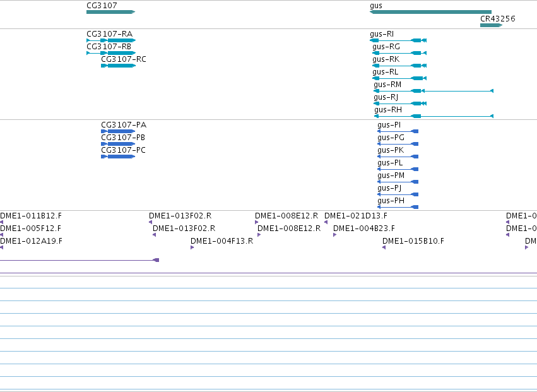Click the DME1-015B10.F label
The width and height of the screenshot is (537, 392).
coord(413,241)
